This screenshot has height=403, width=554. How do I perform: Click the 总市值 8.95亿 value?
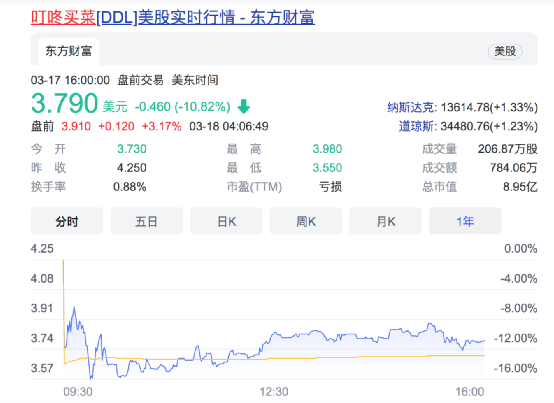pyautogui.click(x=520, y=186)
